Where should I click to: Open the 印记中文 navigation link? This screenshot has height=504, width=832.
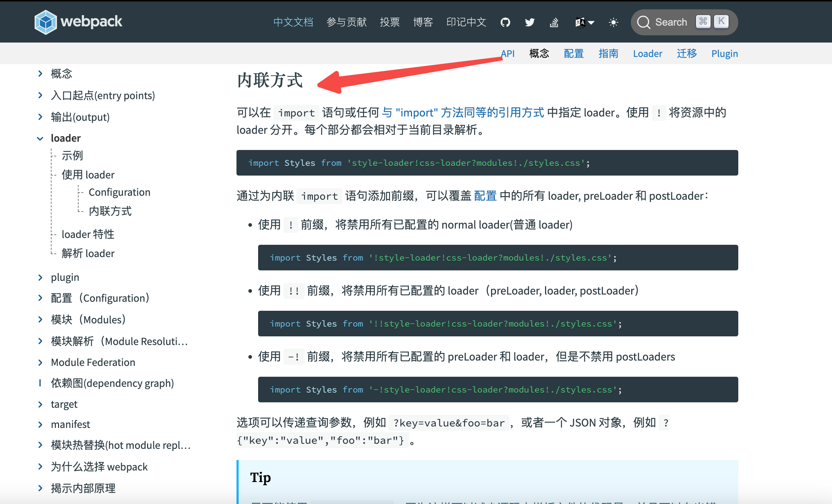pyautogui.click(x=466, y=22)
